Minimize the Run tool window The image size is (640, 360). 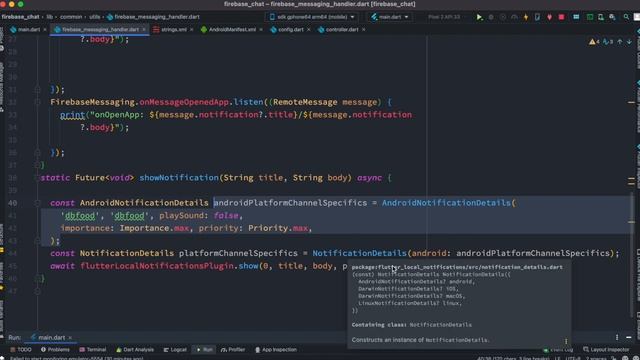click(x=629, y=338)
